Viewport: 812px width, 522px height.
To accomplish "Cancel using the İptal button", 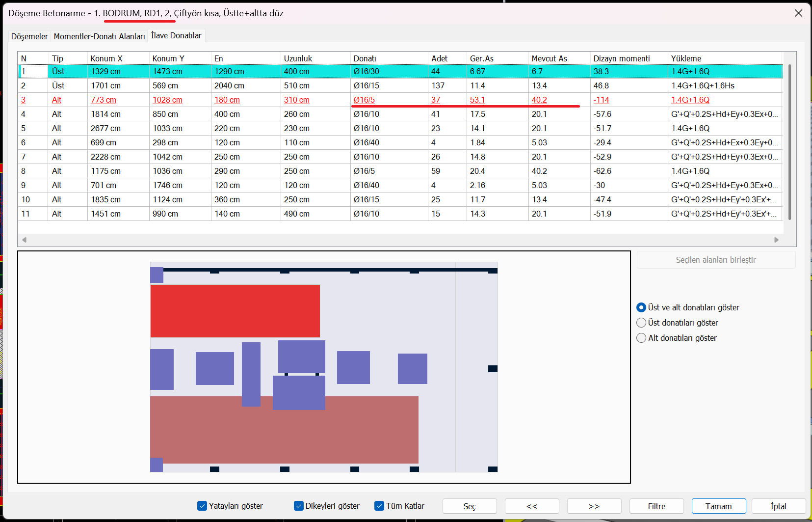I will click(779, 506).
